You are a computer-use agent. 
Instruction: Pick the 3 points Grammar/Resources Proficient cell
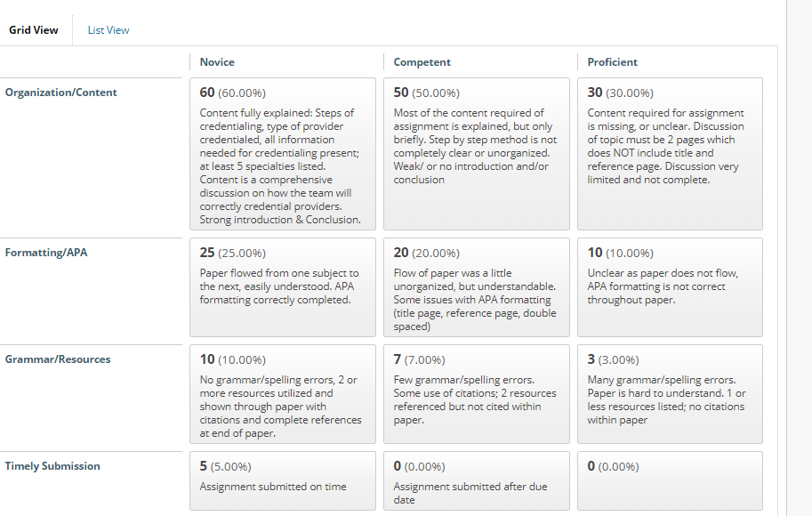pyautogui.click(x=670, y=394)
